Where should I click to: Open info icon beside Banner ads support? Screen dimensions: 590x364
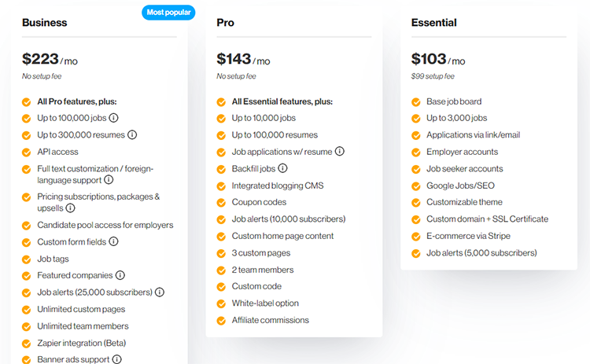pyautogui.click(x=117, y=359)
